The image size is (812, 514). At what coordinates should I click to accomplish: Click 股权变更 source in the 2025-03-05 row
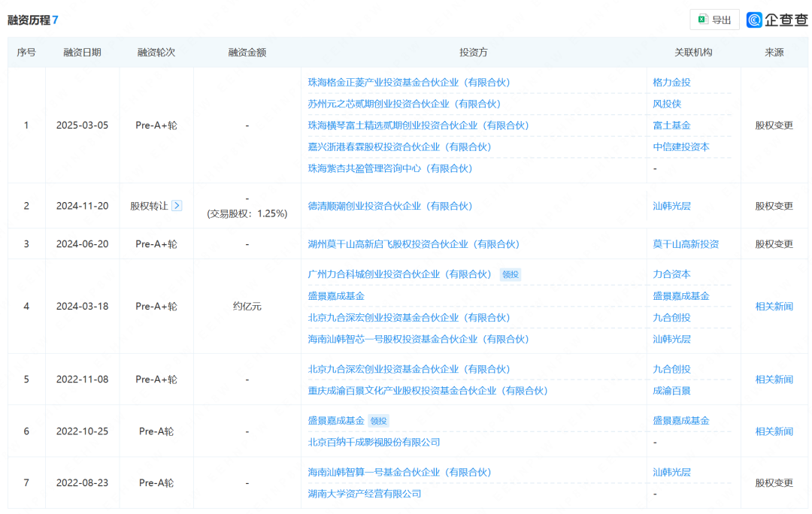[774, 125]
